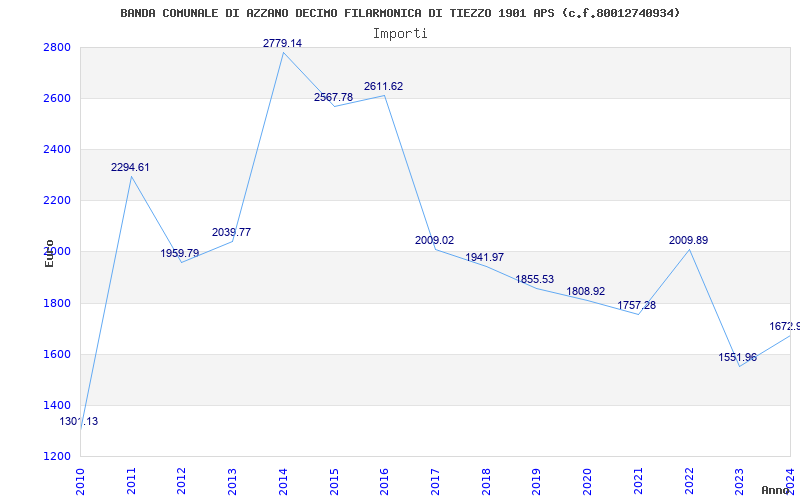Click the Importi chart subtitle
The height and width of the screenshot is (500, 800).
click(400, 34)
